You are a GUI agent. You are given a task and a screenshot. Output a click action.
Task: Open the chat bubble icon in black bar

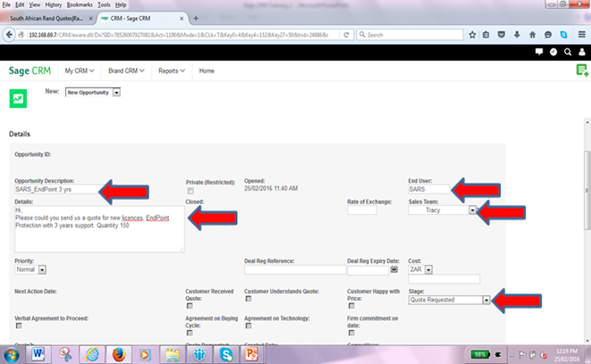point(539,52)
